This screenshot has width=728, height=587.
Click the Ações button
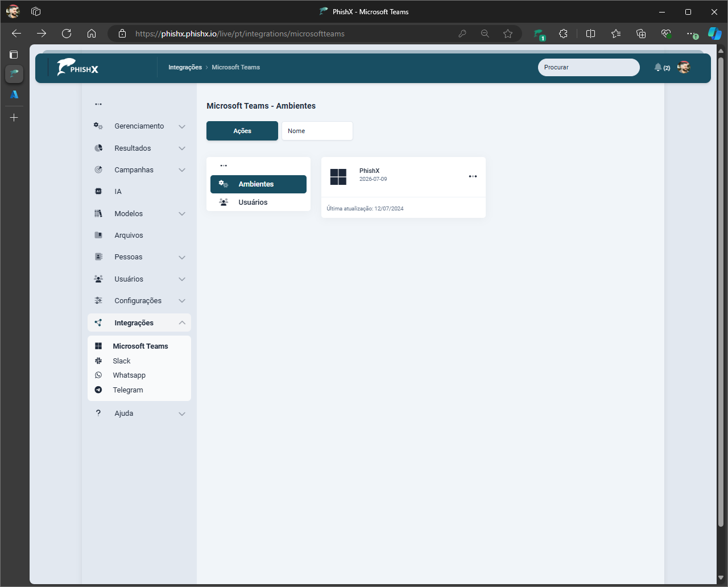pyautogui.click(x=242, y=131)
